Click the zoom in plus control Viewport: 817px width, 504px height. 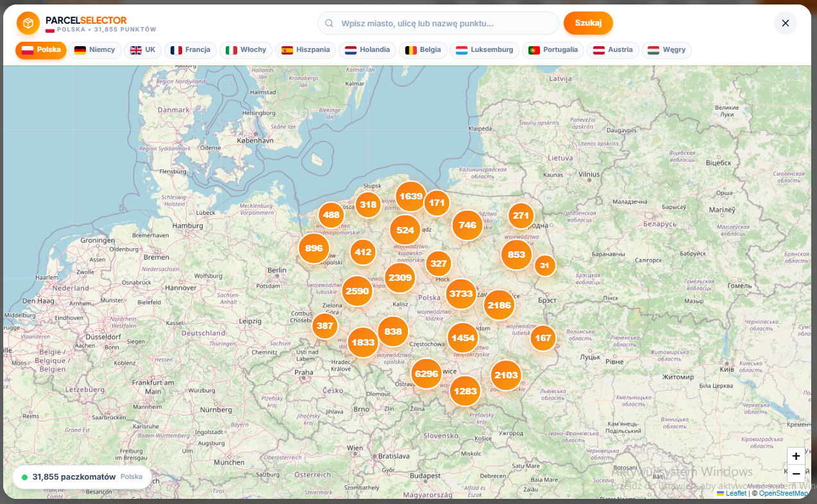point(796,456)
